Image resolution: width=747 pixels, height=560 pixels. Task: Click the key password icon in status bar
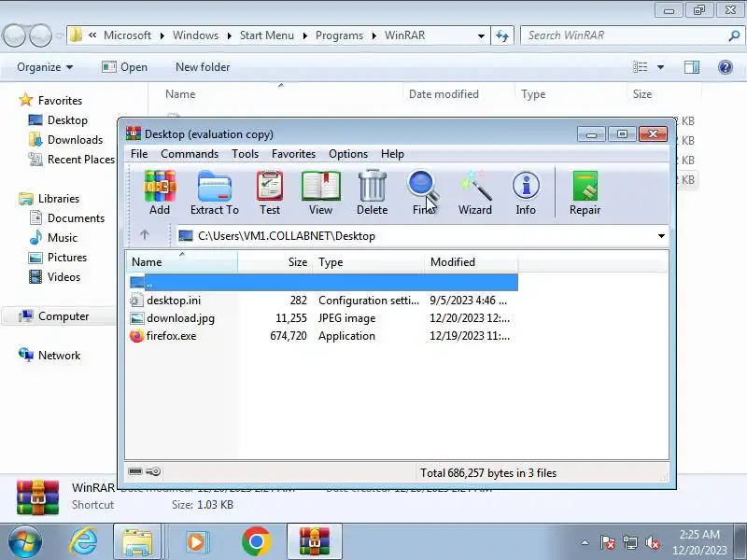(153, 471)
